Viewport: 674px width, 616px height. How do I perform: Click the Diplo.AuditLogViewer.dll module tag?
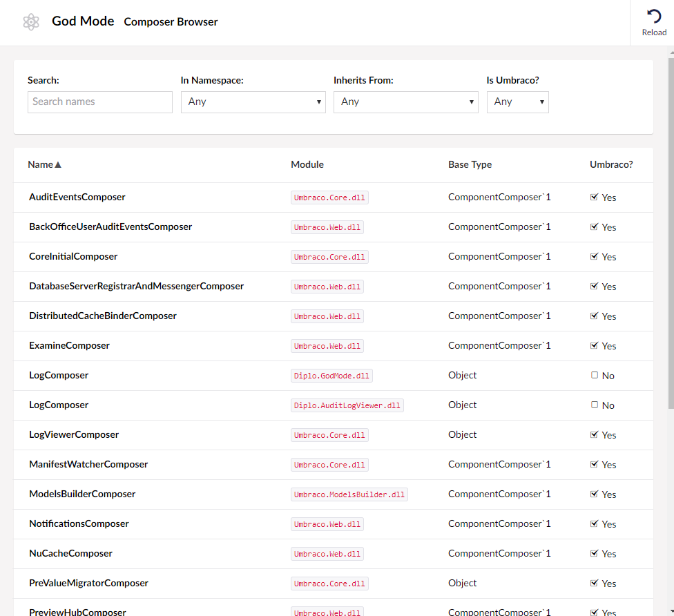(347, 405)
